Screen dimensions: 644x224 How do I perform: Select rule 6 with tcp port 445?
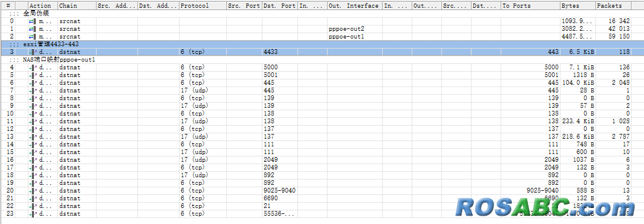point(322,82)
